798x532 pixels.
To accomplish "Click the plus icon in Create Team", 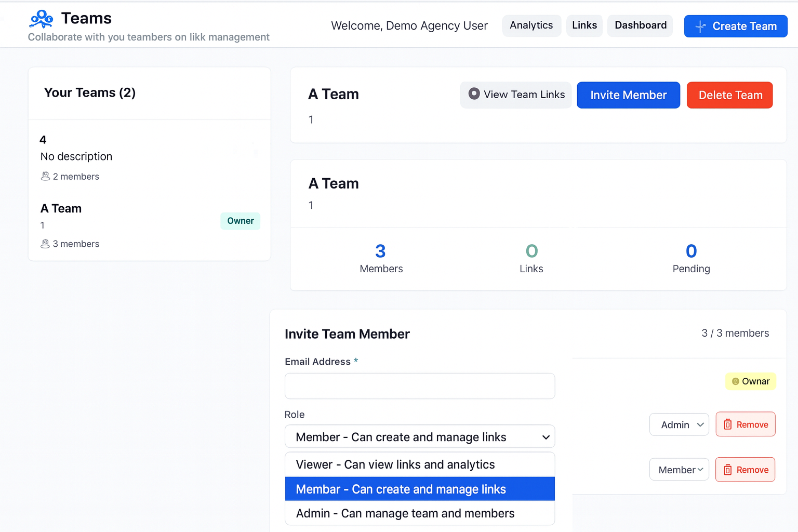I will [700, 26].
